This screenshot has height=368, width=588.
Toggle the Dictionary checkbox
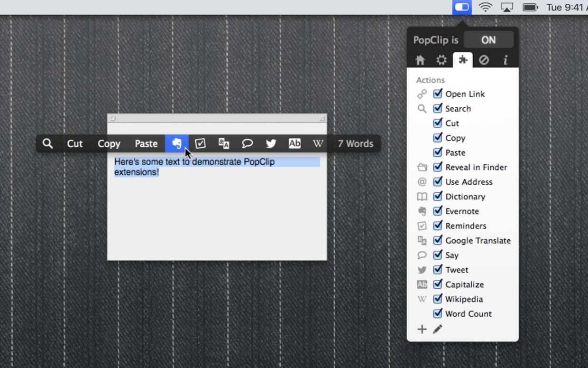(438, 196)
